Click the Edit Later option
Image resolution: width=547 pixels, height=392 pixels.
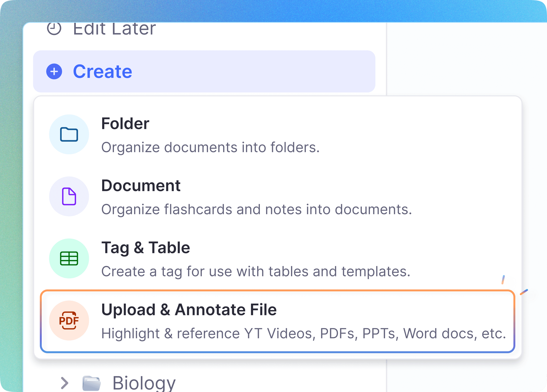[x=113, y=29]
